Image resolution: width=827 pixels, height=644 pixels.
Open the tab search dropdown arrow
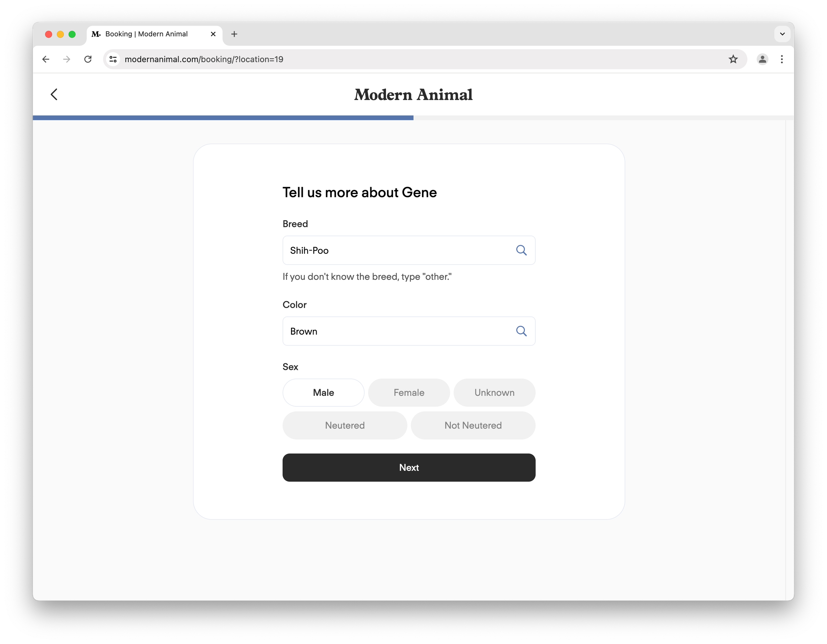(782, 34)
